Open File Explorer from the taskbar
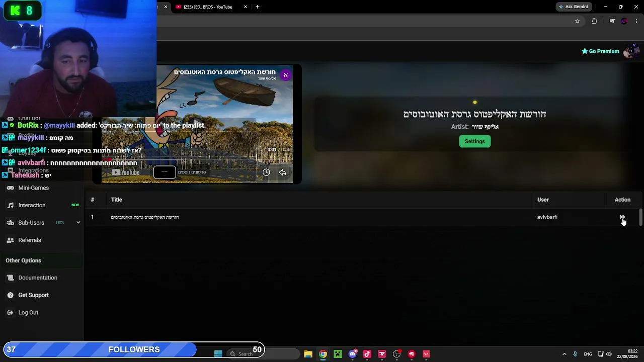Image resolution: width=644 pixels, height=362 pixels. (x=308, y=354)
